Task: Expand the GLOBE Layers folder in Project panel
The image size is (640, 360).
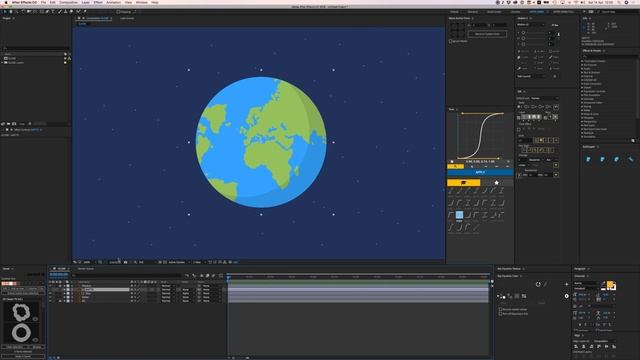Action: coord(2,62)
